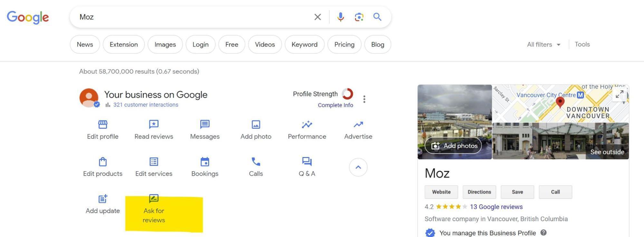Expand the Downtown Vancouver map thumbnail

coord(619,94)
